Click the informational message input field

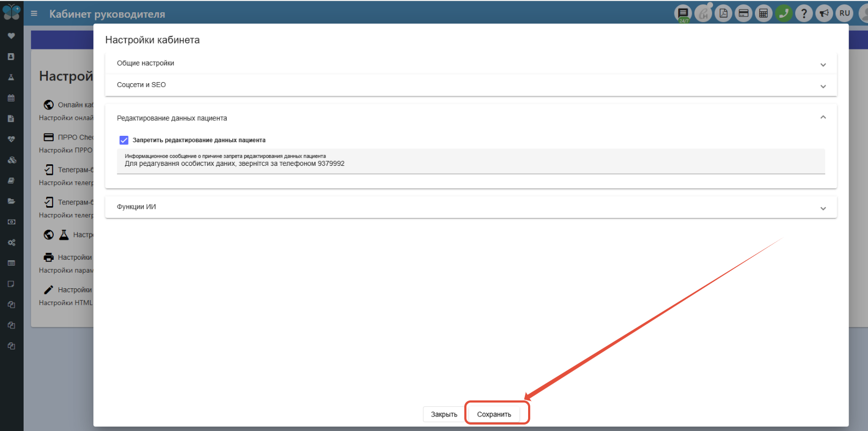coord(471,161)
